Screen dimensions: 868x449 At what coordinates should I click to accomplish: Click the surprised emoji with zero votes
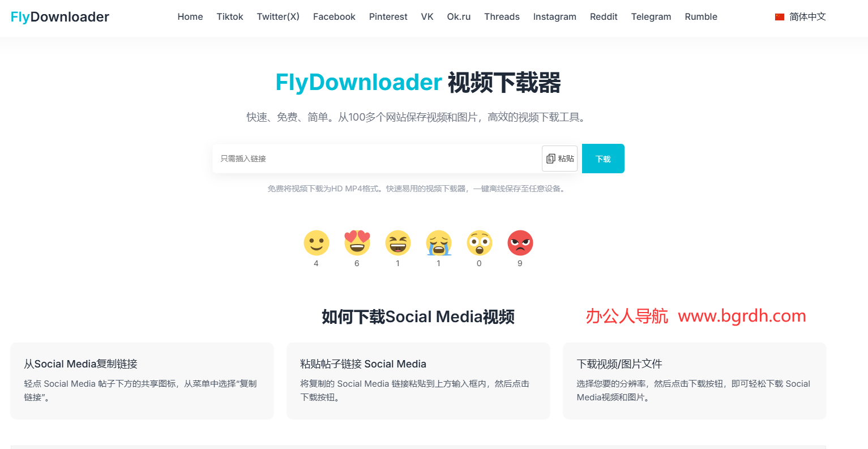[x=479, y=242]
